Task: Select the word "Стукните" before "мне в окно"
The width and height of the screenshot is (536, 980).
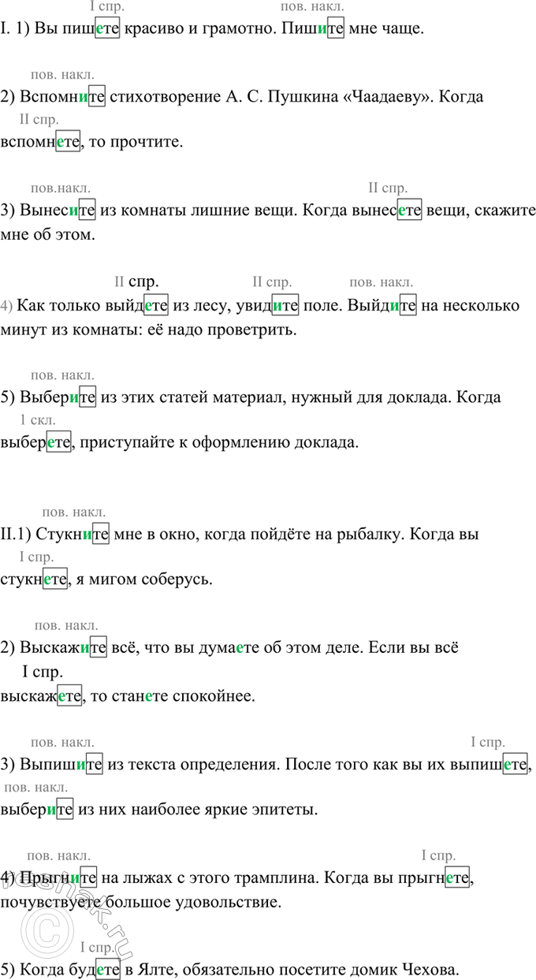Action: [72, 535]
